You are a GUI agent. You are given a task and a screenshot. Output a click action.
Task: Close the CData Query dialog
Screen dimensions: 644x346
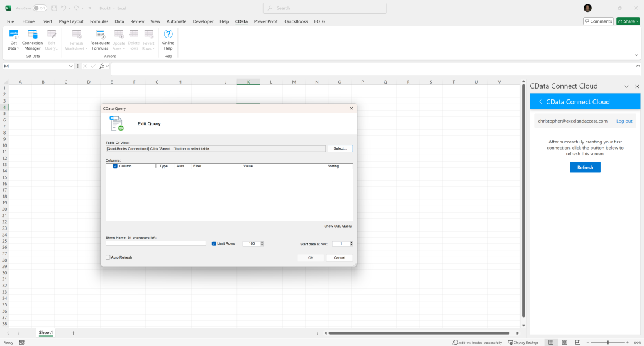tap(351, 108)
